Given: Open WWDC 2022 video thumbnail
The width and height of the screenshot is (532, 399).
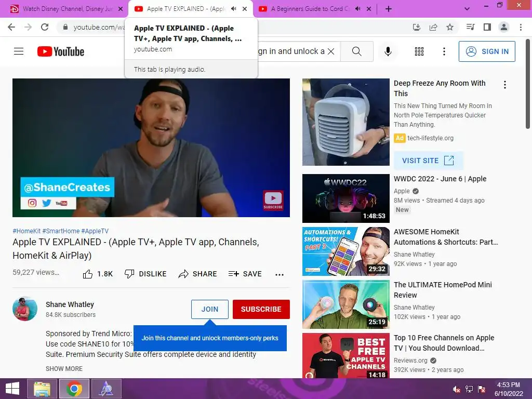Looking at the screenshot, I should 345,198.
